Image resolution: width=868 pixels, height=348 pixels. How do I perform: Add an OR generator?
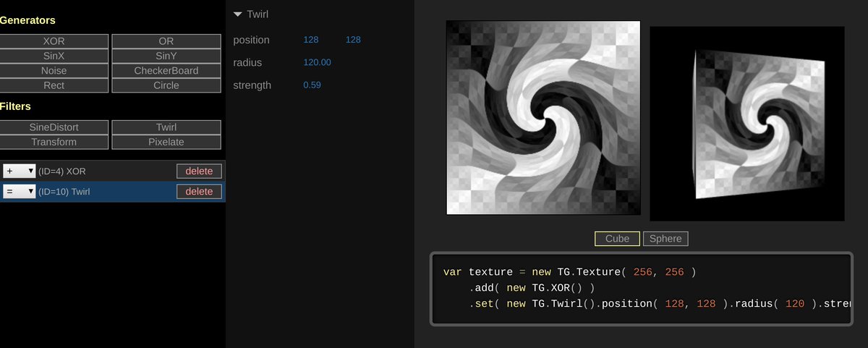pyautogui.click(x=166, y=41)
